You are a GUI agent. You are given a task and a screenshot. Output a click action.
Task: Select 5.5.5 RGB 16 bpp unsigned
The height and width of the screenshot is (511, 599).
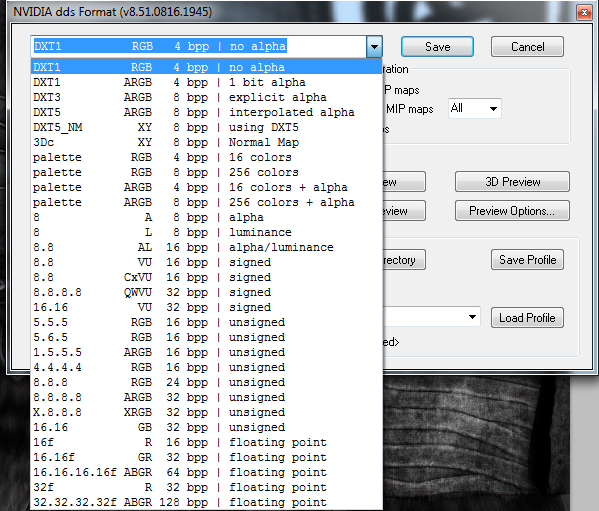click(206, 322)
